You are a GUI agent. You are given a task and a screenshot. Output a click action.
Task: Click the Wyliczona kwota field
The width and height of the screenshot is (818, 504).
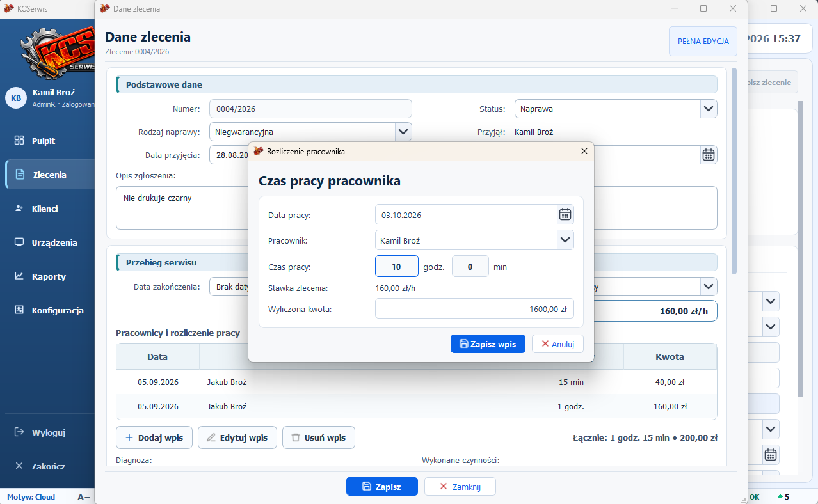coord(474,308)
